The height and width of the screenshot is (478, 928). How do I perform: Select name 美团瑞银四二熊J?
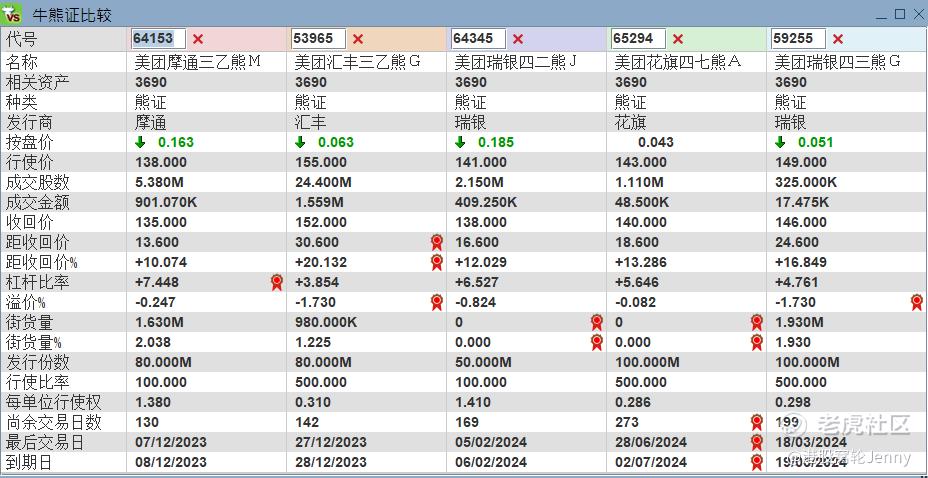click(x=515, y=62)
